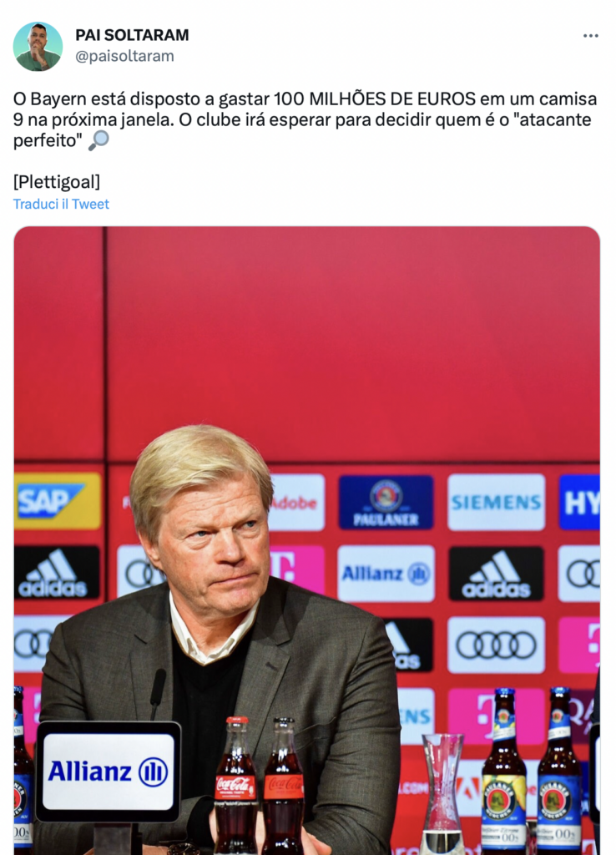Click the [Plettigoal] source text

[57, 181]
